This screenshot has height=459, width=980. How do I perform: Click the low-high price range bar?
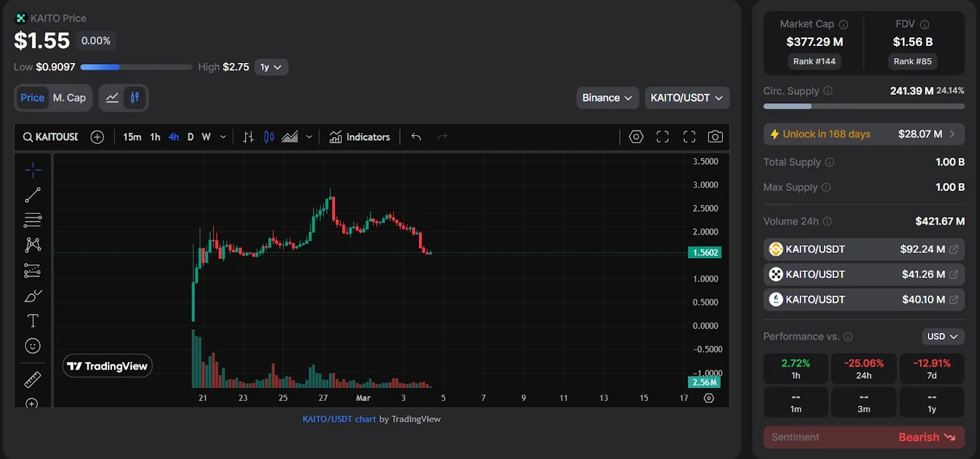(x=136, y=67)
